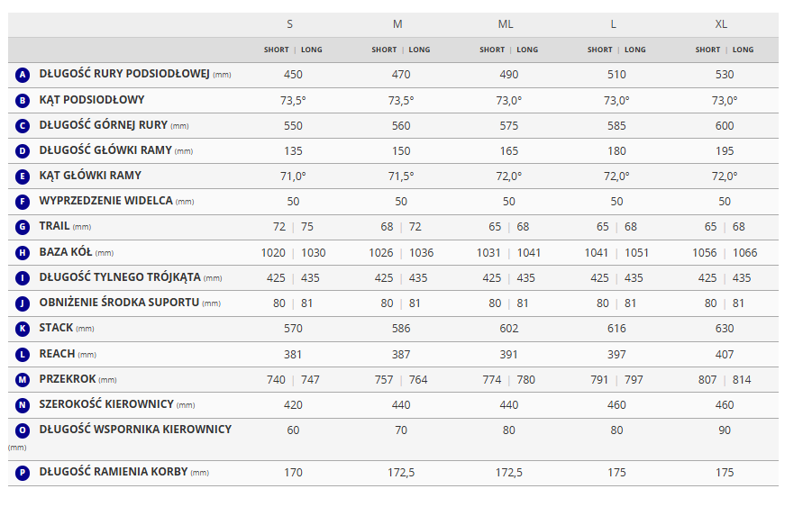812x516 pixels.
Task: Click the highlighted M icon beside Przekrok
Action: (23, 380)
